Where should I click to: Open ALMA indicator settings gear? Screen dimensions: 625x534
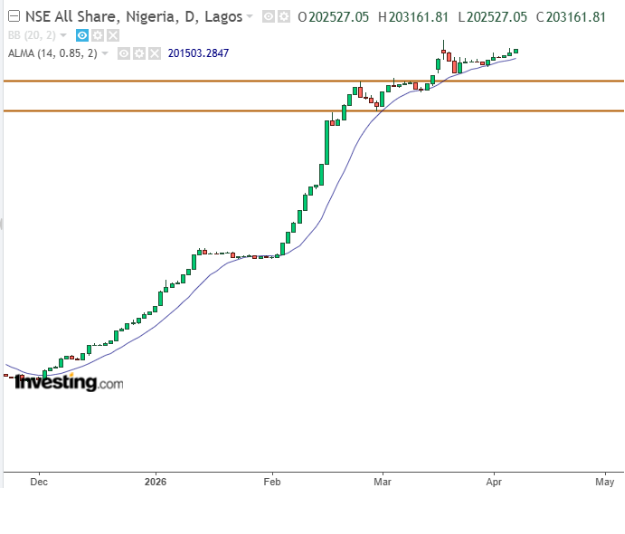139,53
